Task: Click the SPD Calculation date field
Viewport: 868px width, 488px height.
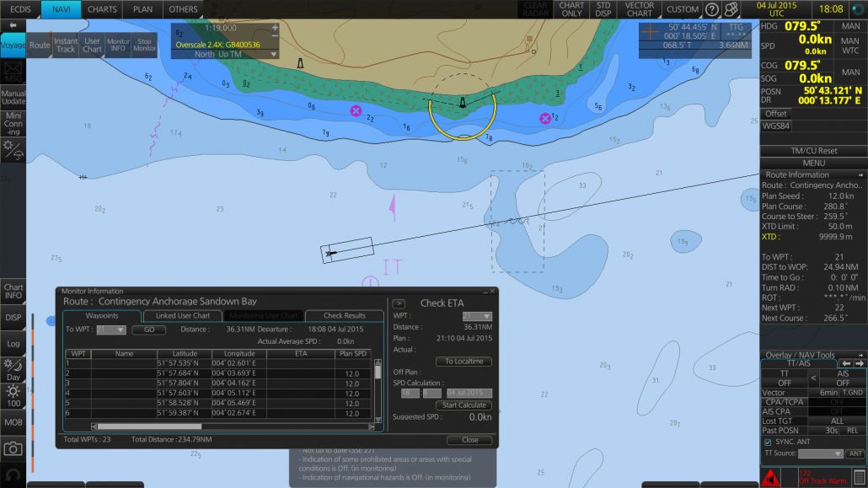Action: coord(469,393)
